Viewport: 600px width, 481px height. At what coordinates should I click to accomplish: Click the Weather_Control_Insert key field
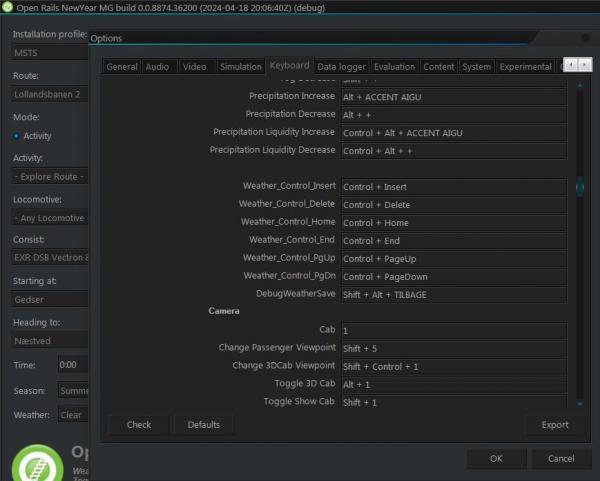point(454,187)
